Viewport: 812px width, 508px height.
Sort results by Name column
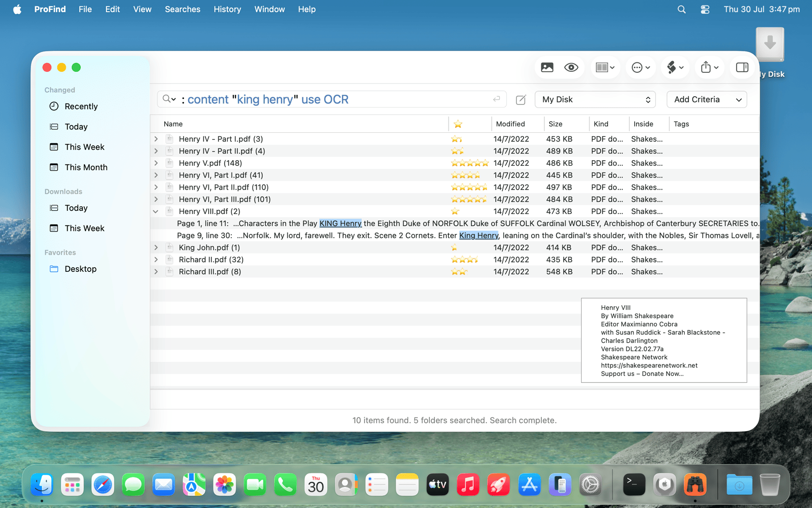173,124
